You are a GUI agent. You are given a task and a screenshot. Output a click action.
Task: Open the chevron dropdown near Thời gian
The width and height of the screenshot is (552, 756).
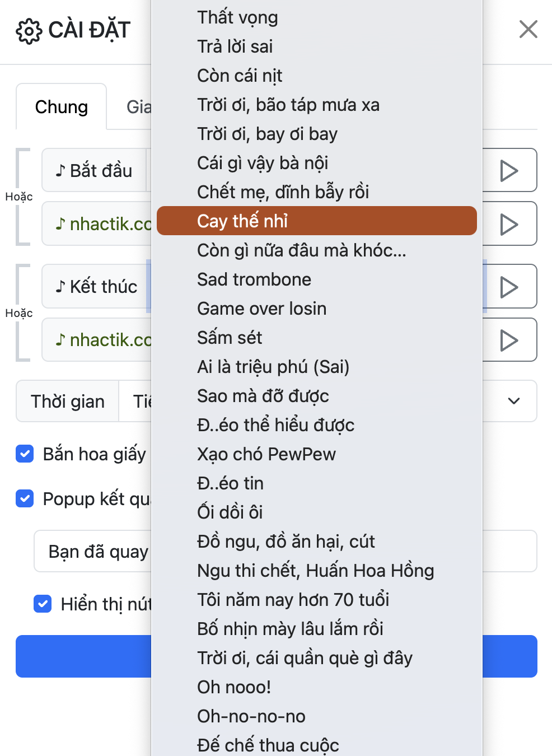click(x=513, y=401)
